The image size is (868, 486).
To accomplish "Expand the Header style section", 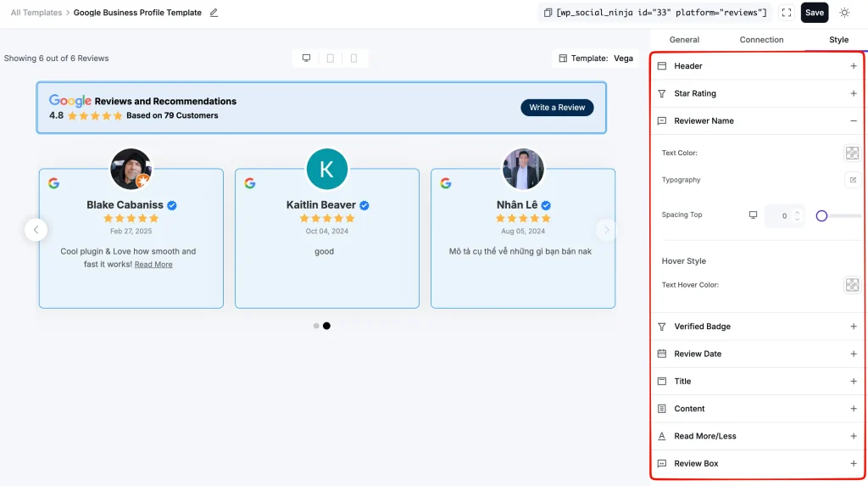I will [x=757, y=66].
